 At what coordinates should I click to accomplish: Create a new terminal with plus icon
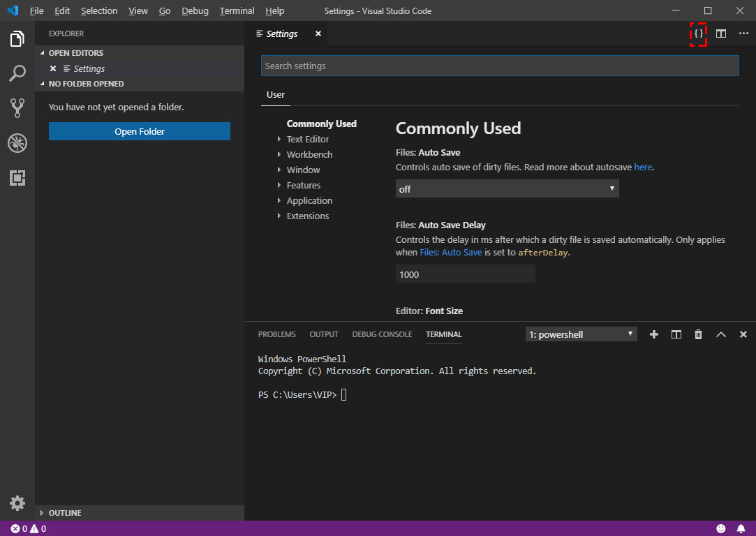(x=654, y=334)
